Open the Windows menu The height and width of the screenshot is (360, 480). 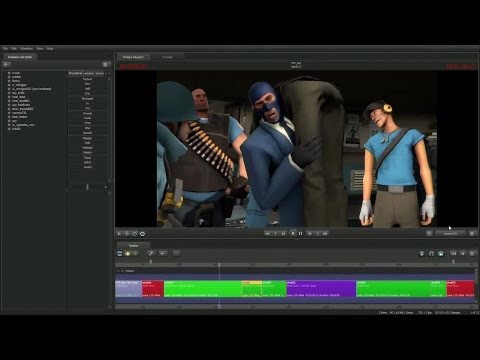point(27,49)
